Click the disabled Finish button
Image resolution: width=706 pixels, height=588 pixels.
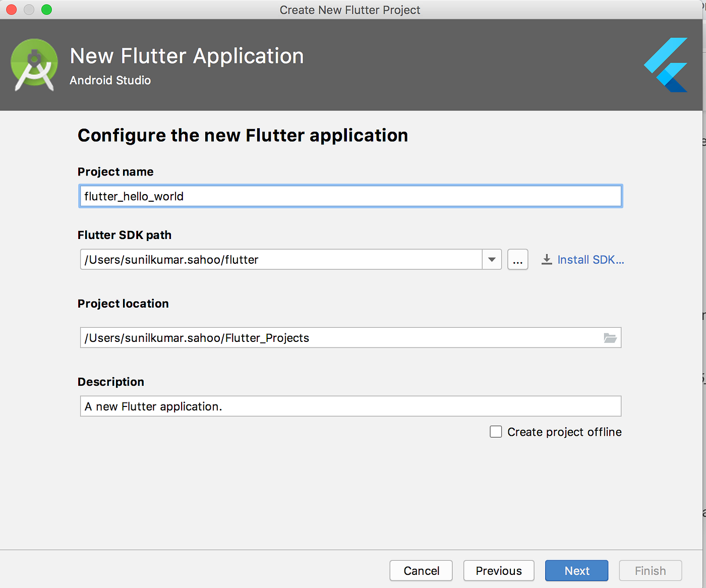click(x=650, y=570)
